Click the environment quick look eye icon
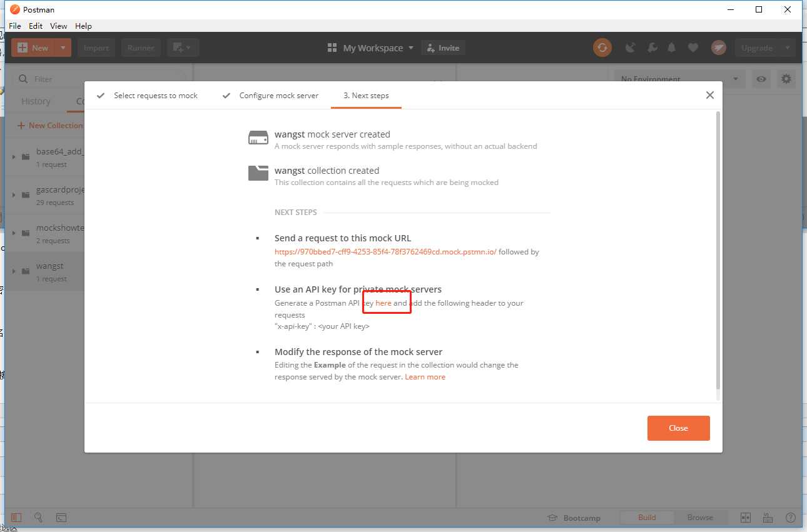Screen dimensions: 807x532 coord(761,79)
